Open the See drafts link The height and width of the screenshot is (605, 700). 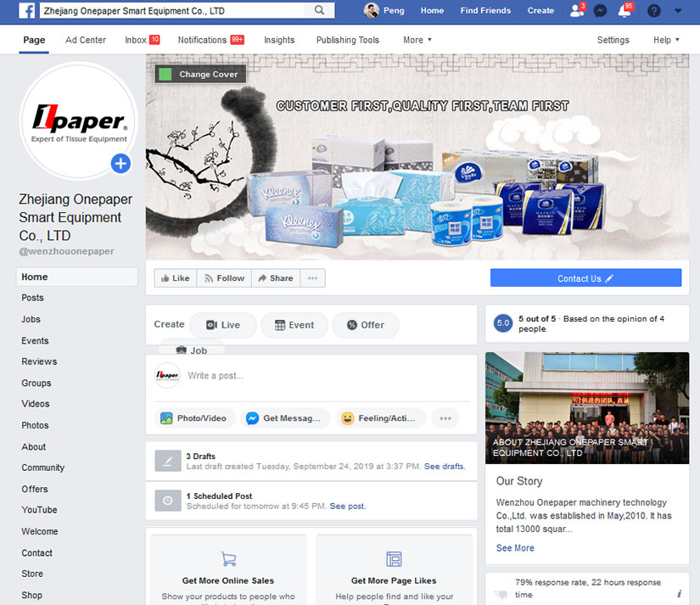pos(445,466)
